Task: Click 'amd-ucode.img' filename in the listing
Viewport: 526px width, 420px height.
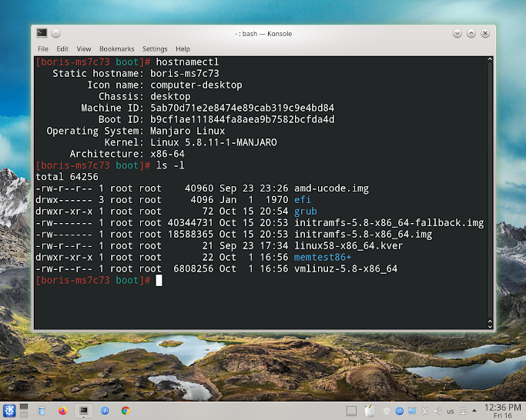Action: point(331,188)
